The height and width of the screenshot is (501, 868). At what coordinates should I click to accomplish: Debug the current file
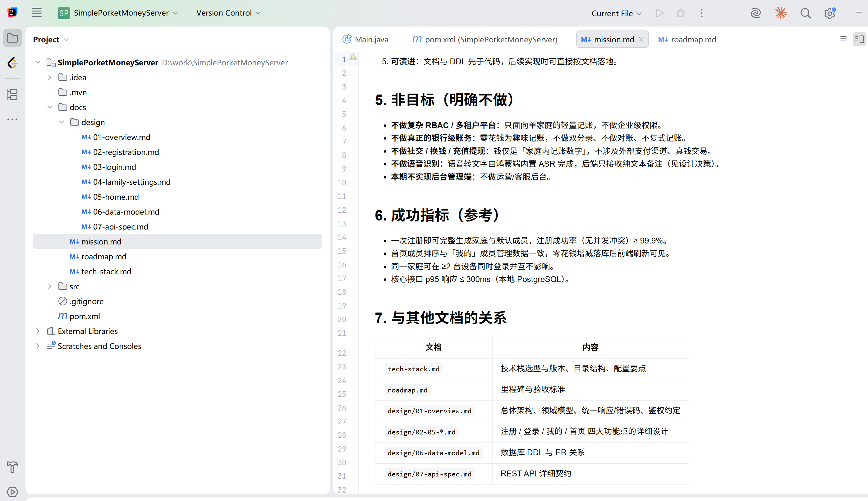pos(681,13)
